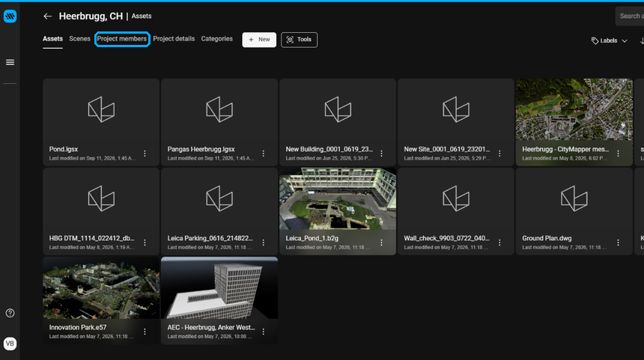Click the sort arrow next to Labels
644x360 pixels.
click(x=642, y=40)
